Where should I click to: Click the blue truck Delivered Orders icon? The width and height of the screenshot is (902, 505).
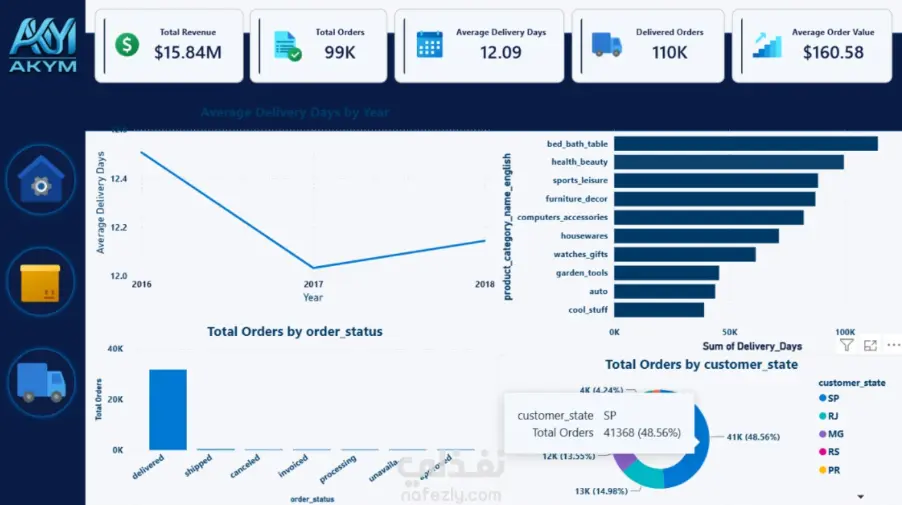(x=607, y=44)
